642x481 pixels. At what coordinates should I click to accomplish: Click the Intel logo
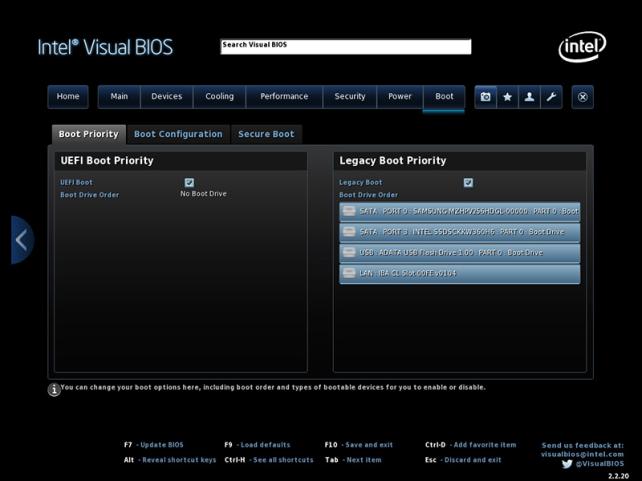pyautogui.click(x=582, y=47)
